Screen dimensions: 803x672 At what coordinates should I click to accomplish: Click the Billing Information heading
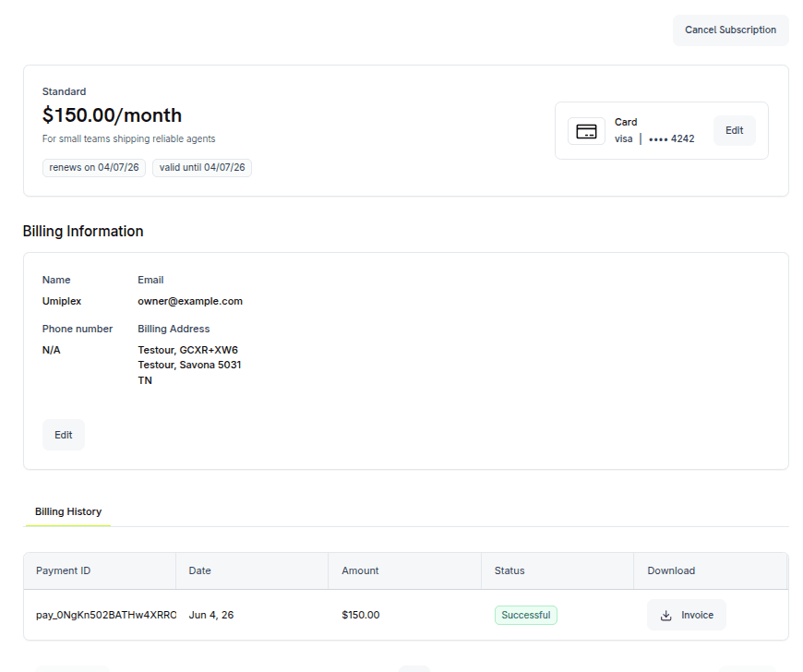[83, 231]
